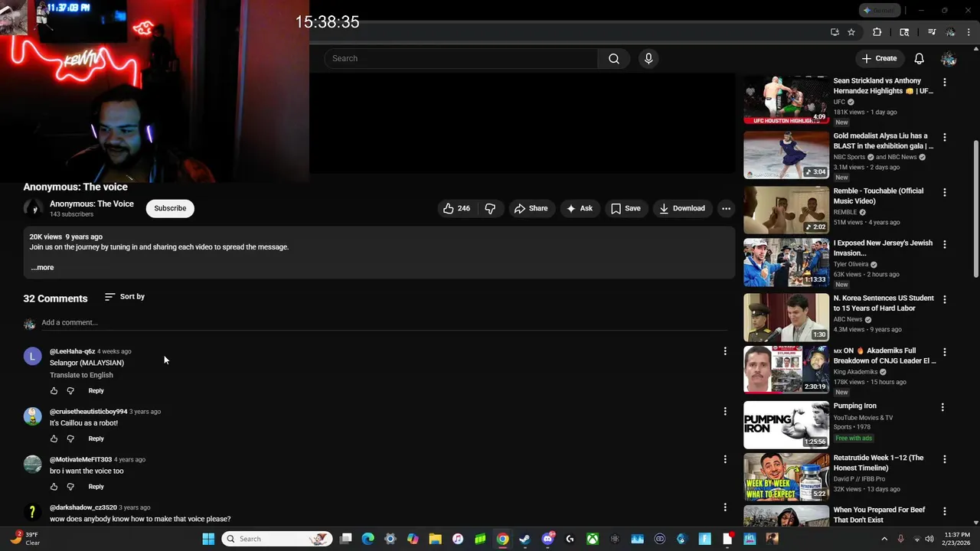Expand the description with ...more
Screen dimensions: 980x551
(42, 267)
